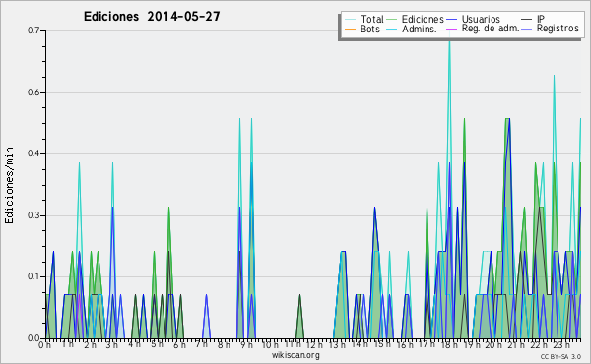This screenshot has height=364, width=591.
Task: Click the "CC BY-SA 3.0" license text
Action: point(560,356)
